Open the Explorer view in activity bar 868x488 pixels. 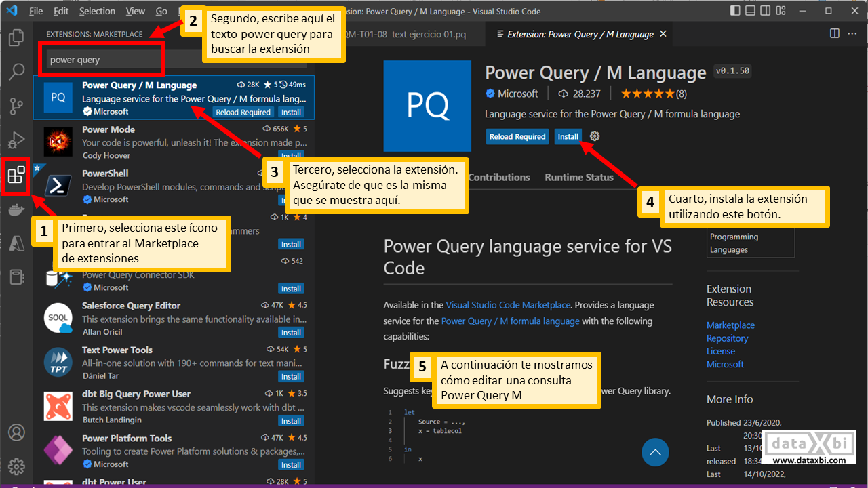click(16, 38)
